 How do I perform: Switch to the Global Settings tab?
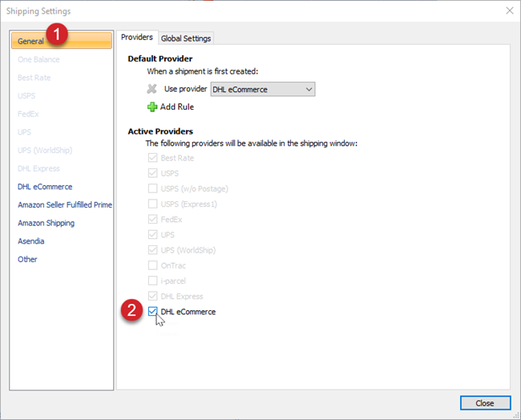pyautogui.click(x=186, y=38)
